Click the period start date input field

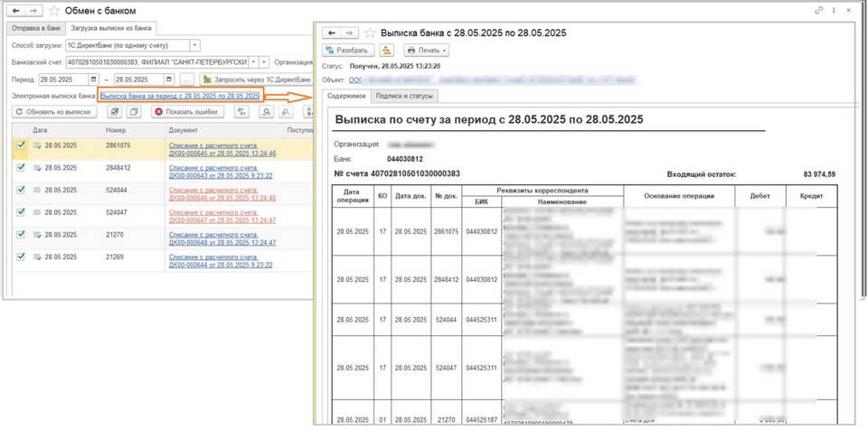click(x=61, y=79)
